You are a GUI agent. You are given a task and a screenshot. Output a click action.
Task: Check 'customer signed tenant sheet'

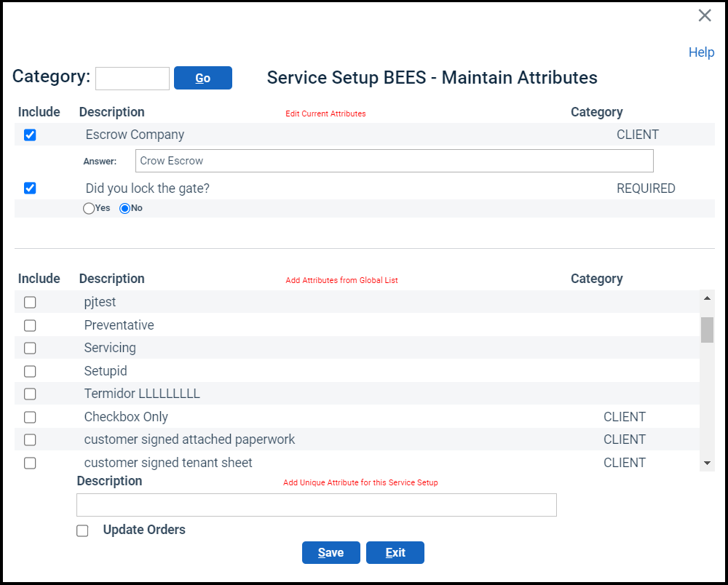tap(30, 463)
